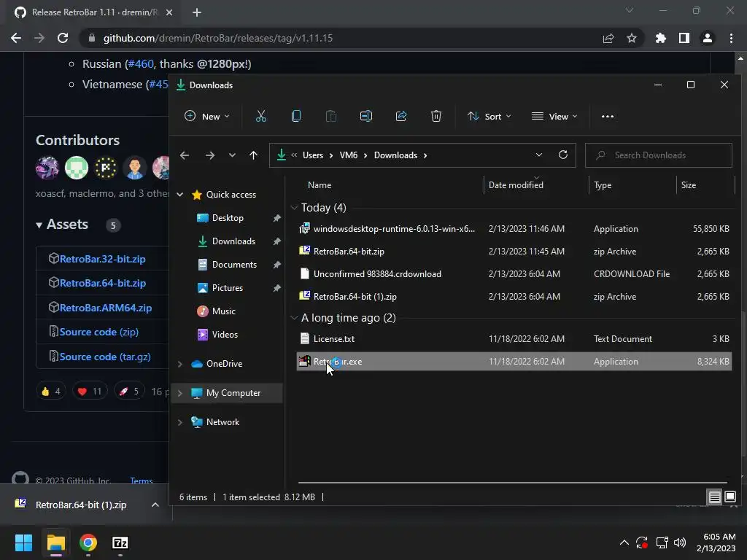Open Chrome side panel icon

click(684, 38)
